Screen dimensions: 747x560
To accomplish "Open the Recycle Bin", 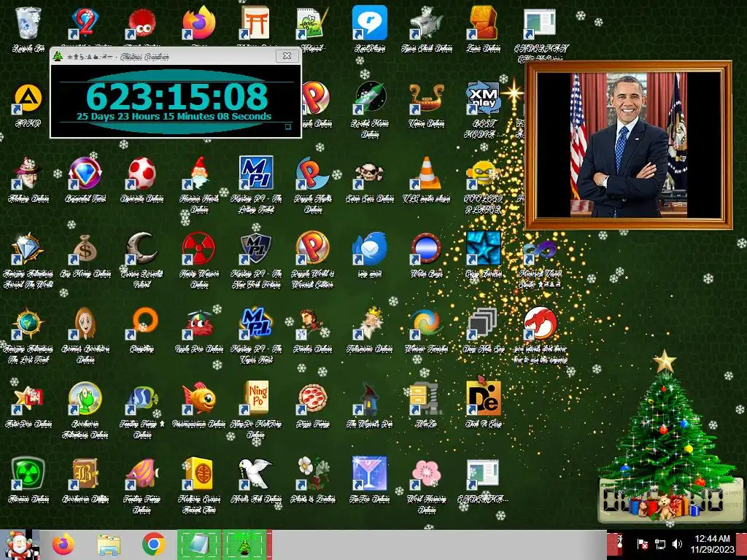I will (x=28, y=23).
